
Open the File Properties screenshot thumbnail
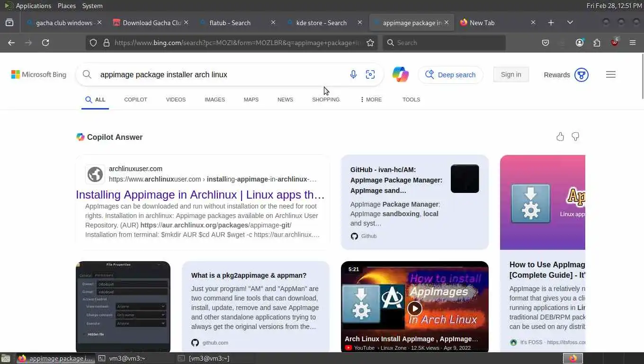[123, 307]
